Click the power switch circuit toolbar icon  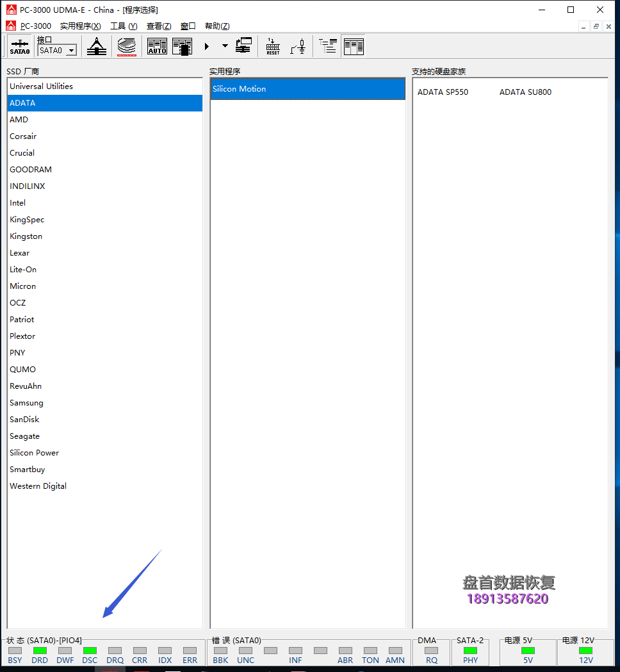298,46
